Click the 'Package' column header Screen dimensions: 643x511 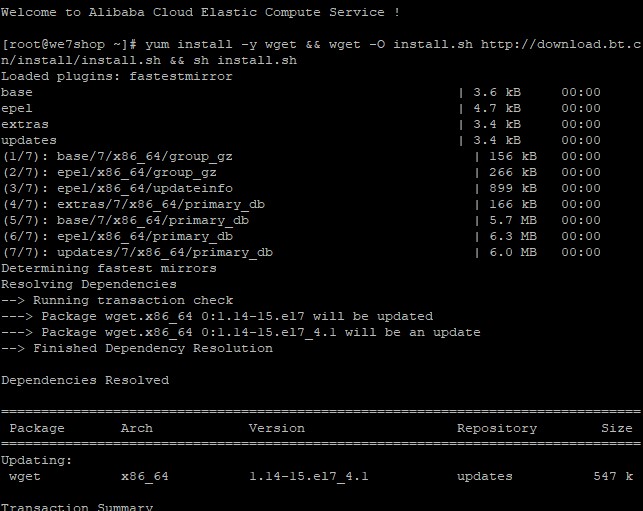pos(37,429)
